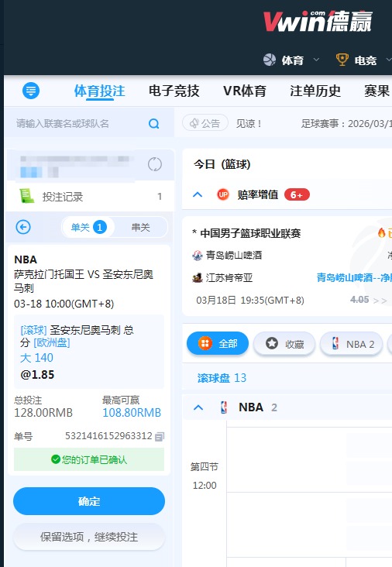Screen dimensions: 392x567
Task: Click the 中国男子篮球职业联赛 league name
Action: 250,233
